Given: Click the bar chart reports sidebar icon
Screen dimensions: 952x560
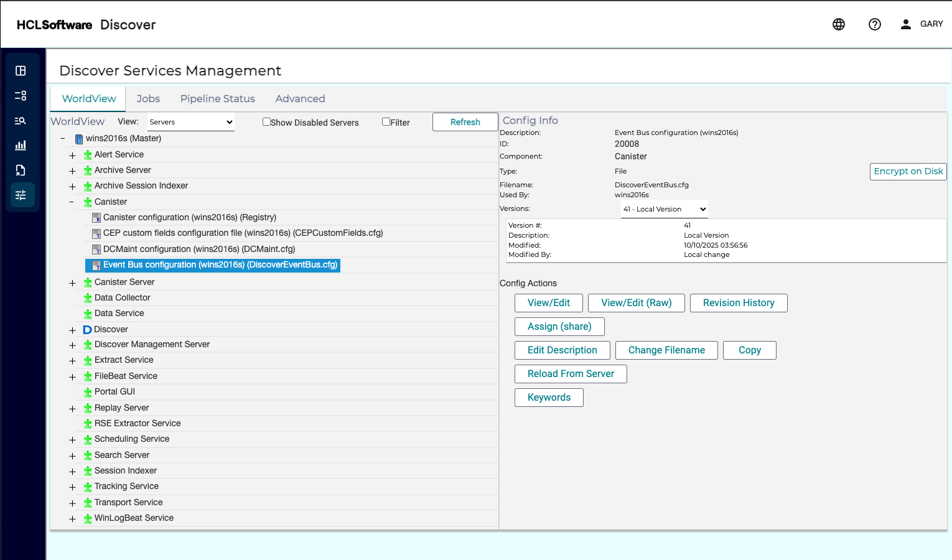Looking at the screenshot, I should (x=21, y=146).
